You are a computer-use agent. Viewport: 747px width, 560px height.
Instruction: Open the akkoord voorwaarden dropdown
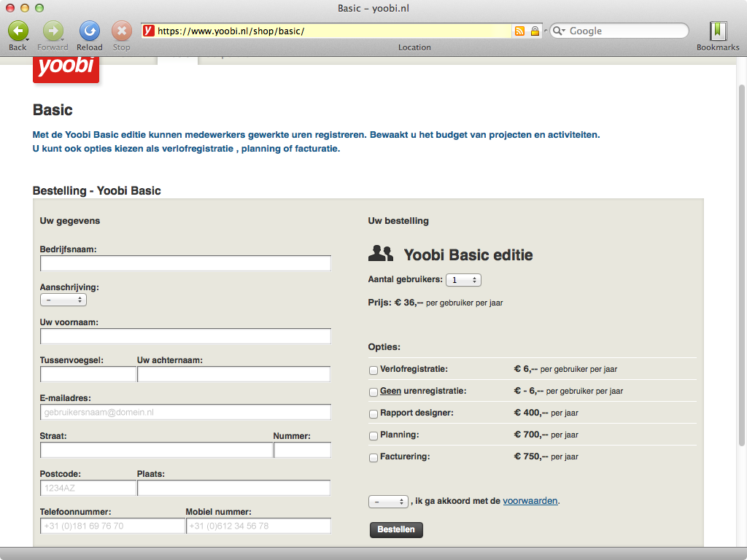point(388,502)
